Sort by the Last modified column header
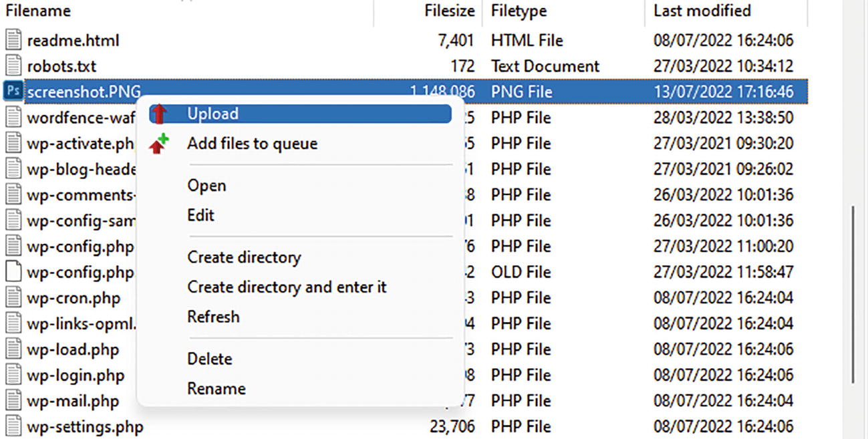This screenshot has width=868, height=439. (702, 11)
